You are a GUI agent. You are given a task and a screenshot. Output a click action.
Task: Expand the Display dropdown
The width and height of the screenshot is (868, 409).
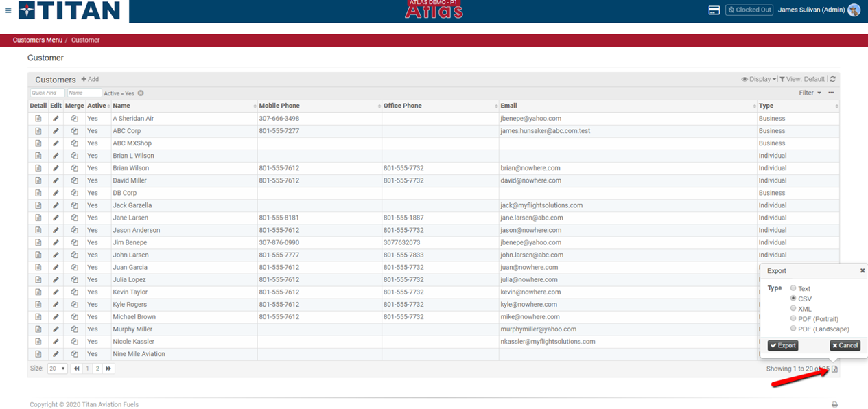point(759,79)
